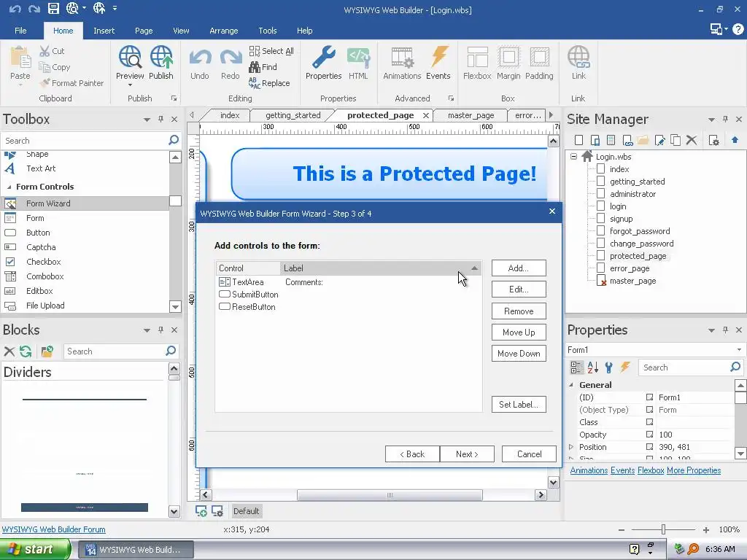Select the signup page in Site Manager
Image resolution: width=747 pixels, height=560 pixels.
(x=622, y=219)
